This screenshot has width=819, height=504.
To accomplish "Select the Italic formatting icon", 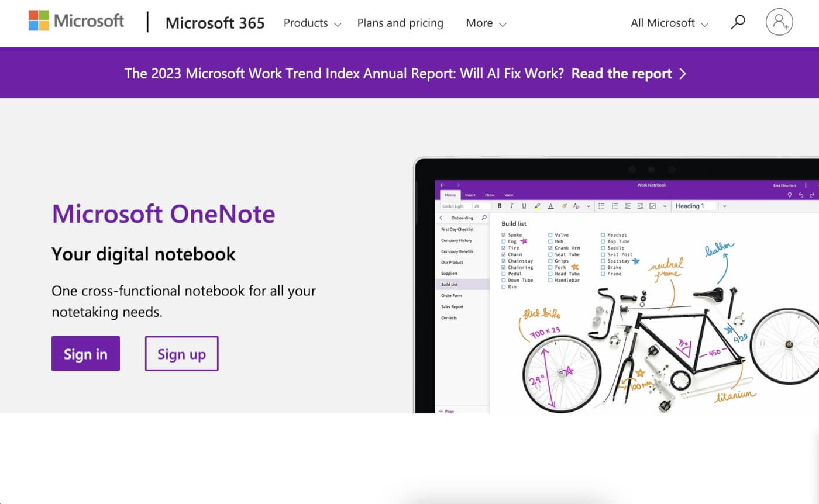I will coord(512,206).
